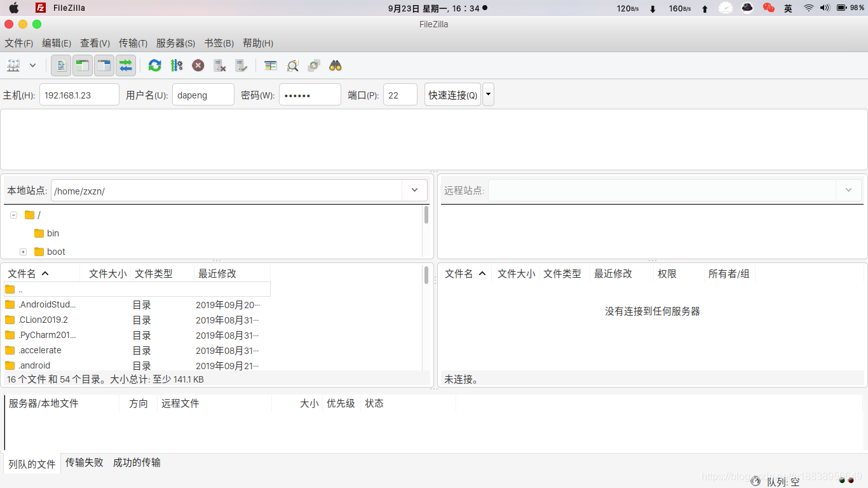Focus the 用户名 username field

coord(203,95)
